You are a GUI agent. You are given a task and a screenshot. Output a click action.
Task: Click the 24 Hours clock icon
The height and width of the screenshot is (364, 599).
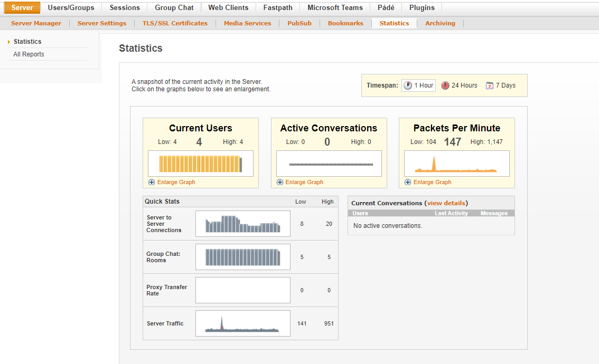[x=446, y=85]
